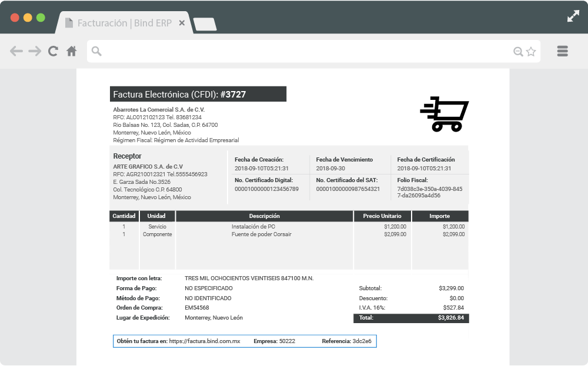Click the green window zoom button
This screenshot has width=588, height=366.
[39, 18]
